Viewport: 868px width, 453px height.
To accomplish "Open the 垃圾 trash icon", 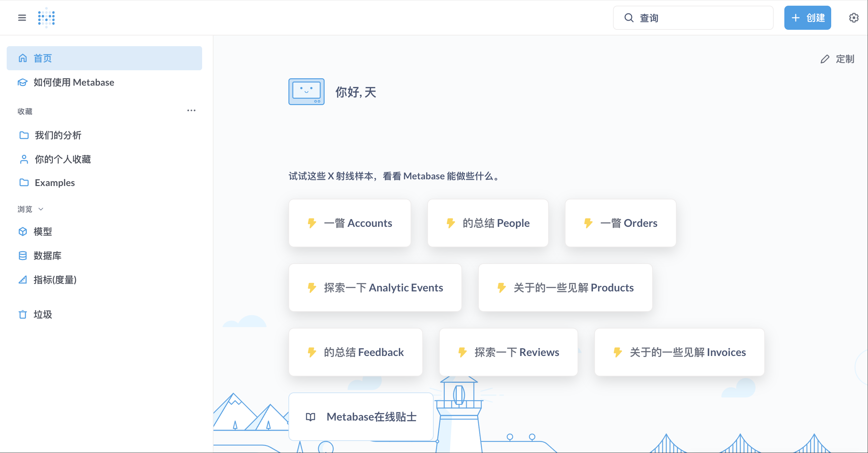I will [22, 314].
